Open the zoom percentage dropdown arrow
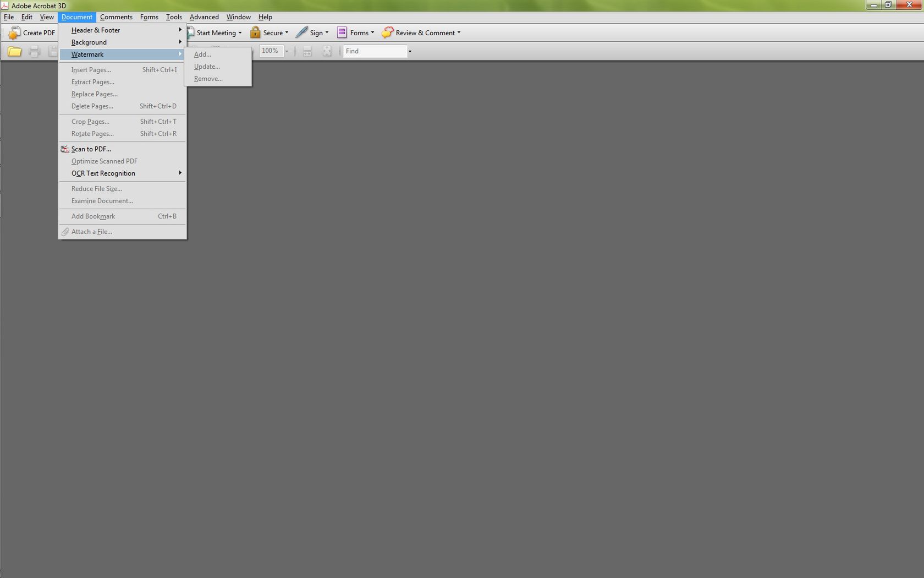Screen dimensions: 924x578 pos(287,51)
